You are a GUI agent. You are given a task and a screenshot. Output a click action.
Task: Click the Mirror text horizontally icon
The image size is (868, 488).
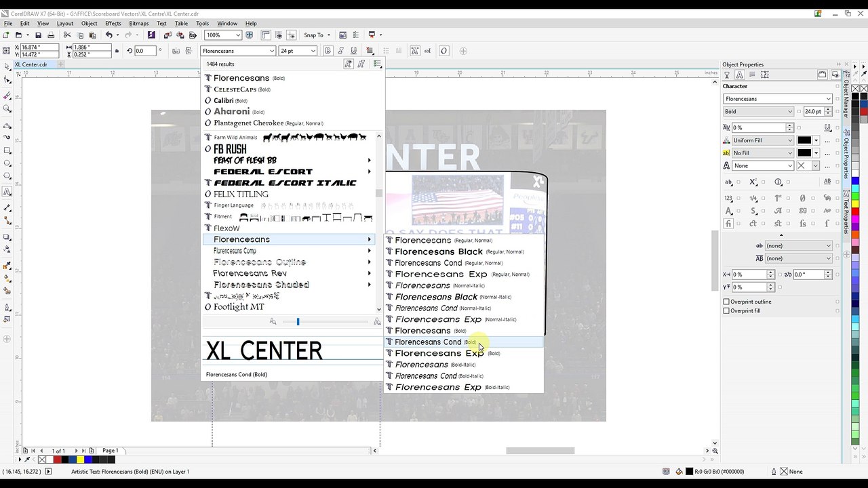coord(176,51)
